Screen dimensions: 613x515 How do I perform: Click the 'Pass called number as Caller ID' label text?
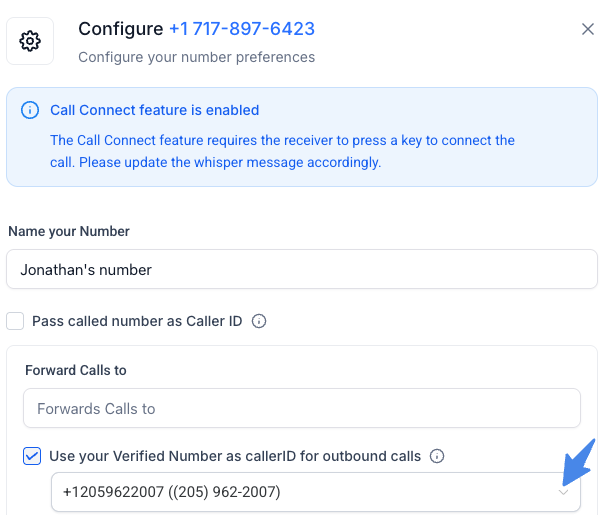pyautogui.click(x=138, y=321)
